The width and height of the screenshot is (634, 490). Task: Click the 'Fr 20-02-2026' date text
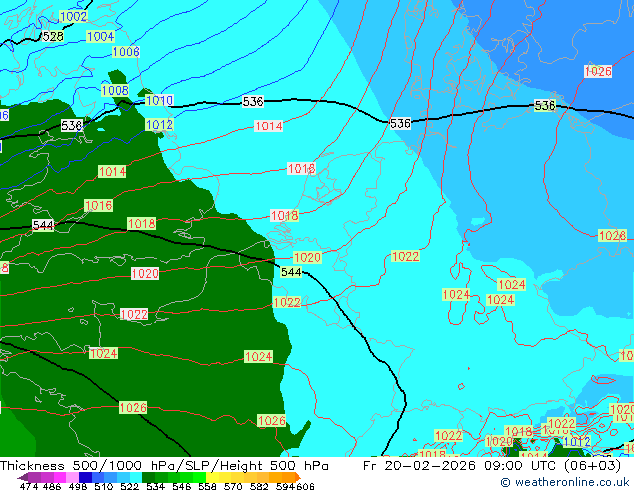tap(419, 466)
